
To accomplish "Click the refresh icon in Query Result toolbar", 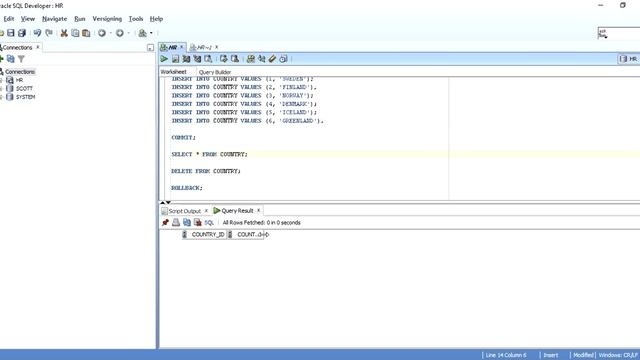I will pyautogui.click(x=187, y=222).
